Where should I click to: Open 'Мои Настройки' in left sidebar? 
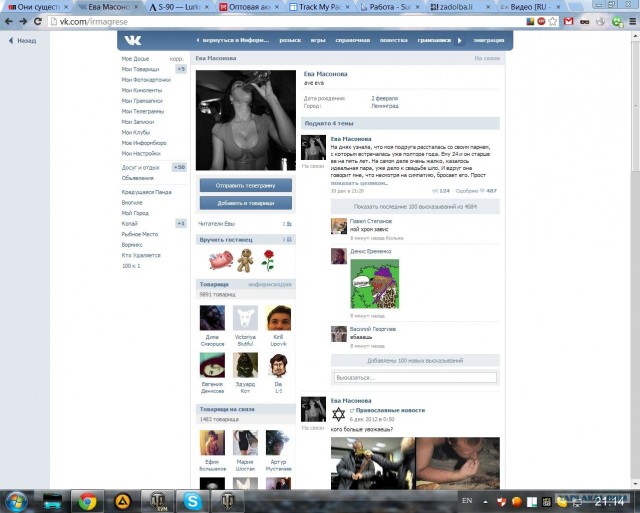click(x=141, y=153)
